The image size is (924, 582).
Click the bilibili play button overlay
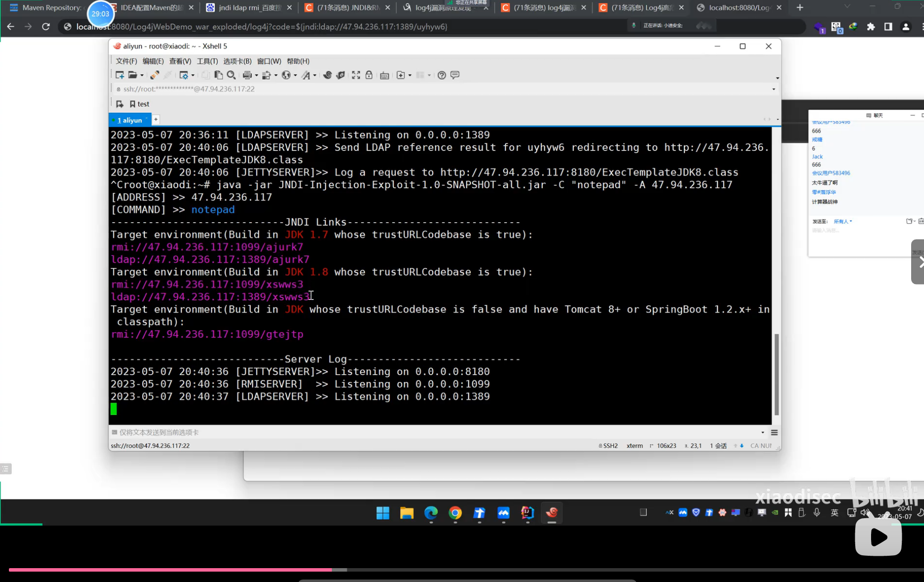(878, 537)
